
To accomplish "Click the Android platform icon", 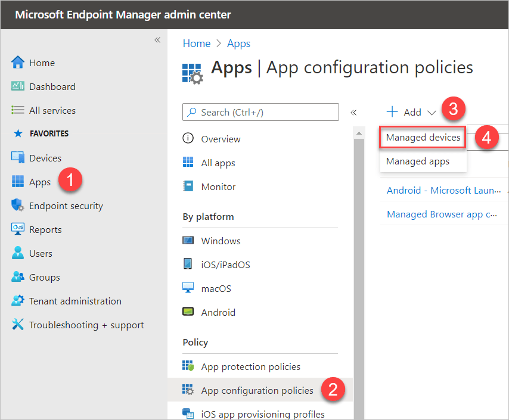I will pos(188,312).
